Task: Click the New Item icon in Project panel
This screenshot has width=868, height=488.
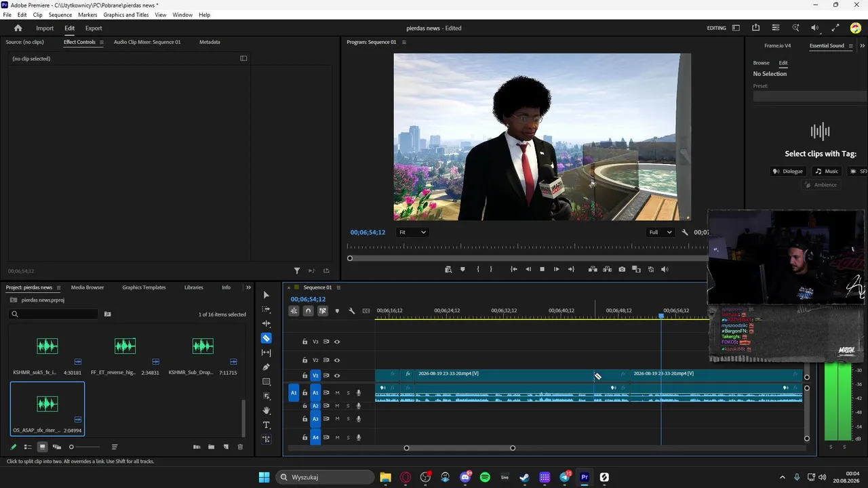Action: click(226, 447)
